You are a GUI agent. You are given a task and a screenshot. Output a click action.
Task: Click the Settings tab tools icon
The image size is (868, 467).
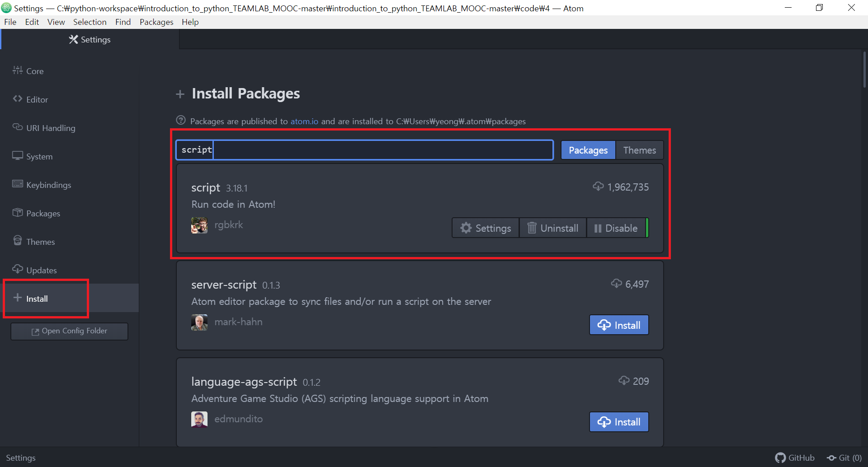click(x=73, y=39)
